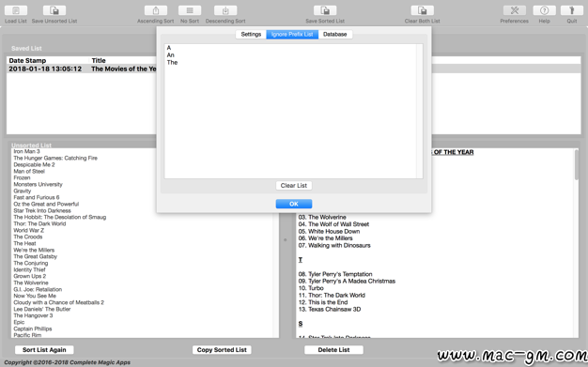Click the Copy Sorted List button
Screen dimensions: 588x367
pos(222,350)
